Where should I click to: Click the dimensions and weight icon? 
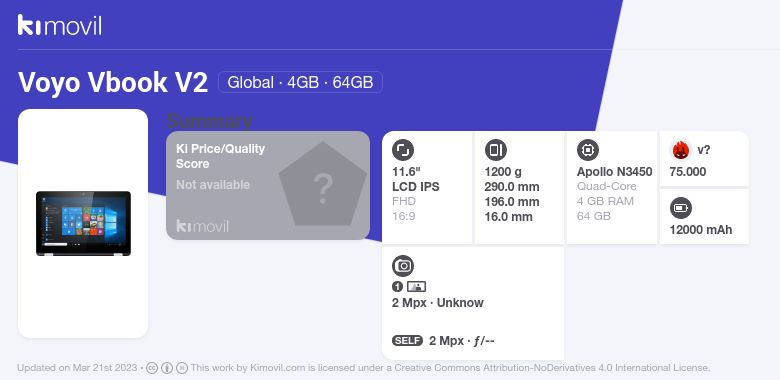495,150
